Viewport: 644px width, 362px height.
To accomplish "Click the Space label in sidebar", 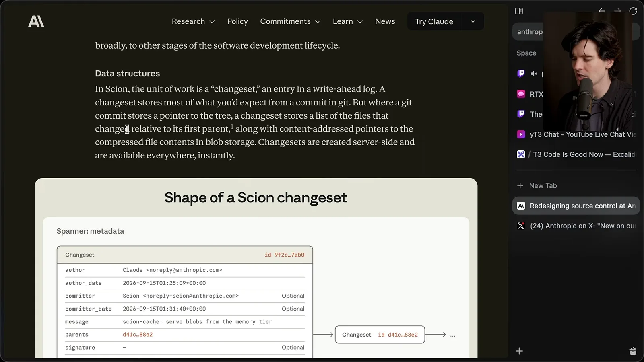I will coord(526,53).
